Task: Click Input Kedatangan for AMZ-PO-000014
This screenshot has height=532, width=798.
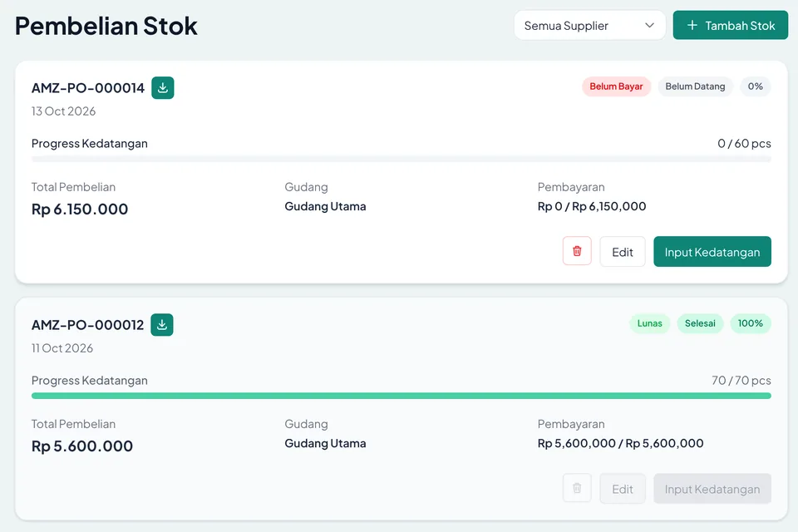Action: pyautogui.click(x=712, y=252)
